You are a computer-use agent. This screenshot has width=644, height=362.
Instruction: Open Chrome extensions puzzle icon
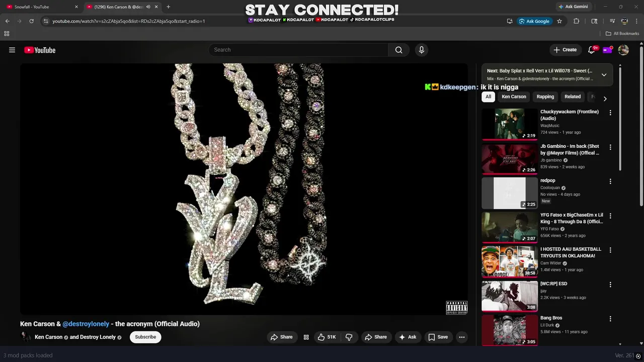tap(577, 21)
